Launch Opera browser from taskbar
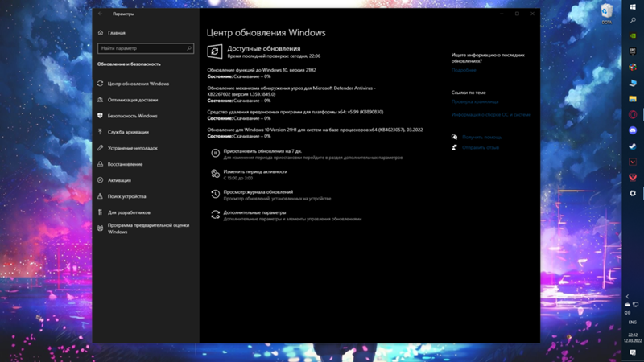 [633, 114]
